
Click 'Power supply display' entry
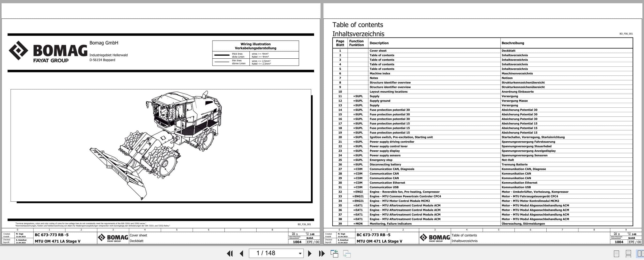(384, 151)
